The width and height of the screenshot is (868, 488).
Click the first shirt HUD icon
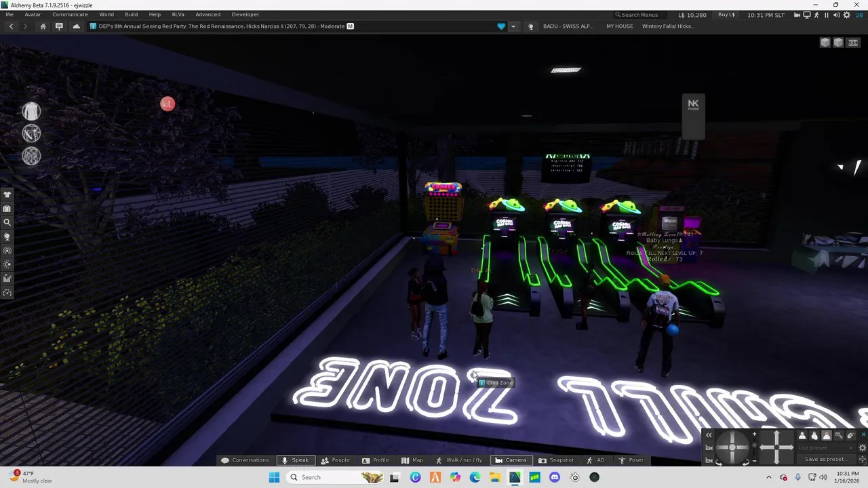click(x=31, y=111)
